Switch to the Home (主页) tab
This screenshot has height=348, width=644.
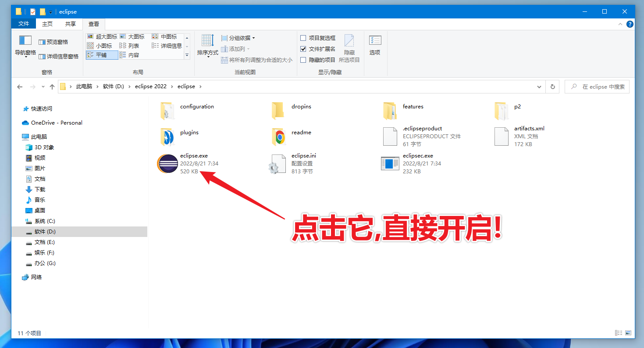point(47,24)
